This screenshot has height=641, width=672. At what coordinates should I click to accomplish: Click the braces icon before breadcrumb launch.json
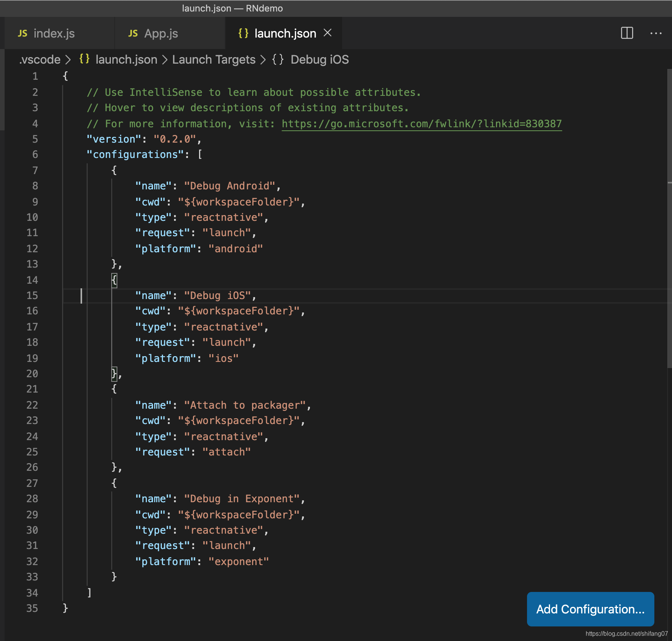coord(84,59)
